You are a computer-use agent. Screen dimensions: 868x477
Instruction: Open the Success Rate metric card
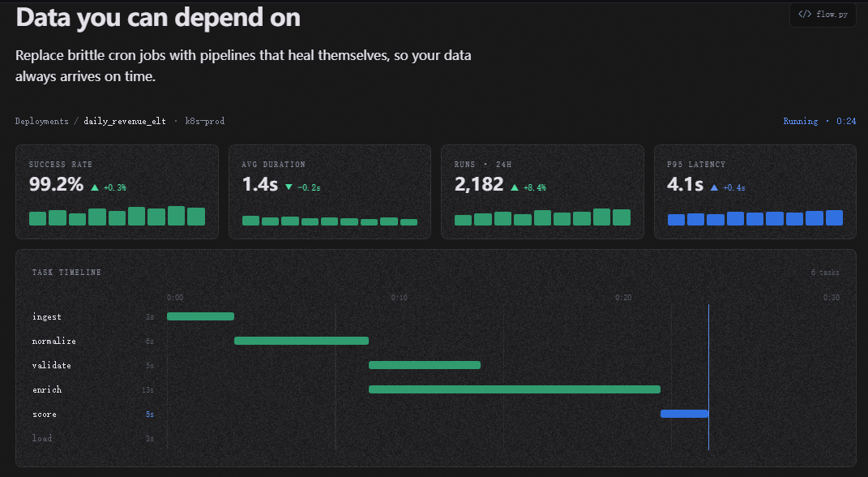(x=117, y=191)
